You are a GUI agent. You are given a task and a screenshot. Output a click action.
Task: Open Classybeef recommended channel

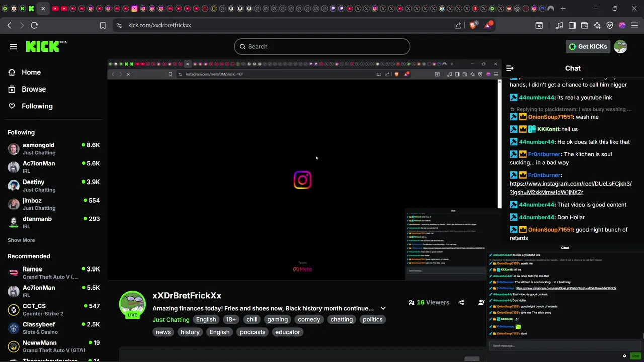(54, 328)
